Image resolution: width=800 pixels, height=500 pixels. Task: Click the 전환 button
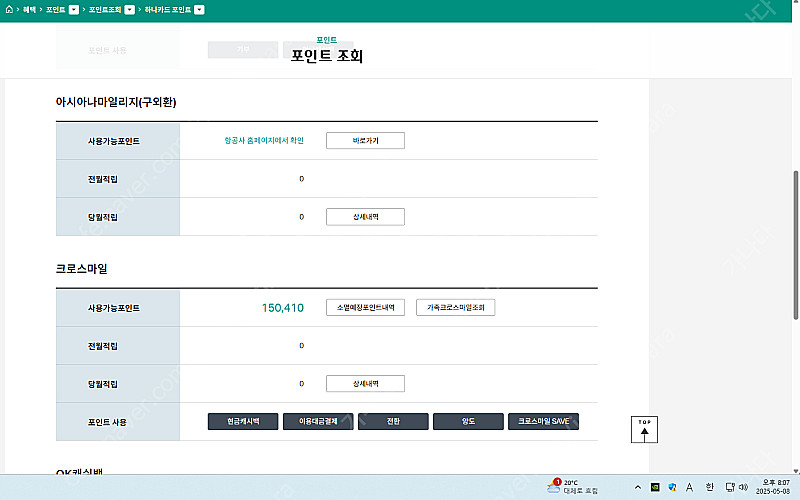(x=393, y=421)
